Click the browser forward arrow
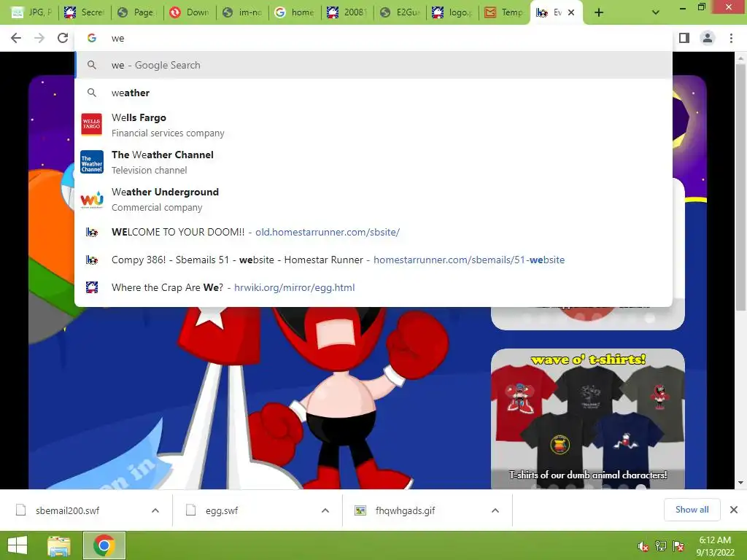This screenshot has width=747, height=560. [39, 38]
